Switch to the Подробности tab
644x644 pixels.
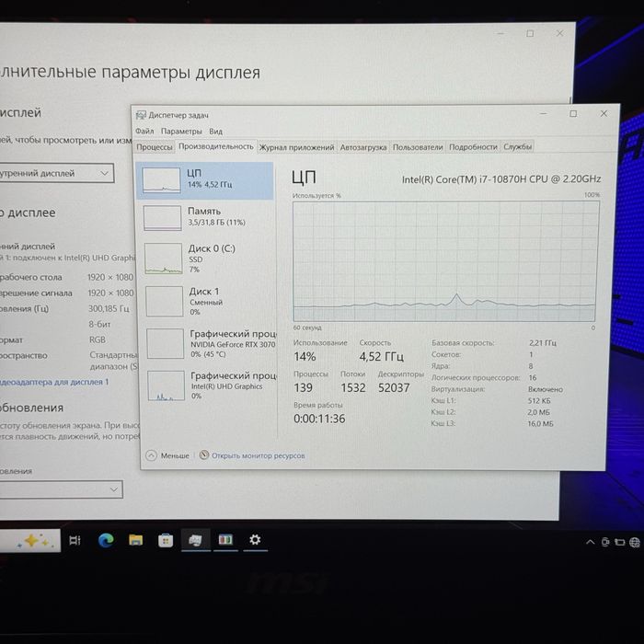click(x=473, y=146)
